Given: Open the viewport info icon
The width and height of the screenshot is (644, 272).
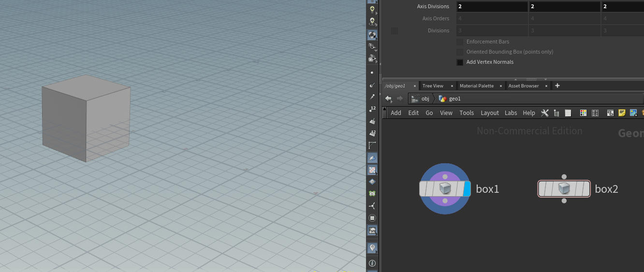Looking at the screenshot, I should 372,263.
